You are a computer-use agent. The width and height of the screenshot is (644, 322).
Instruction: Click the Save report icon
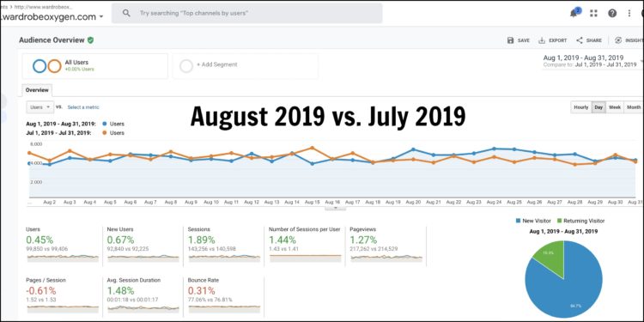(511, 40)
